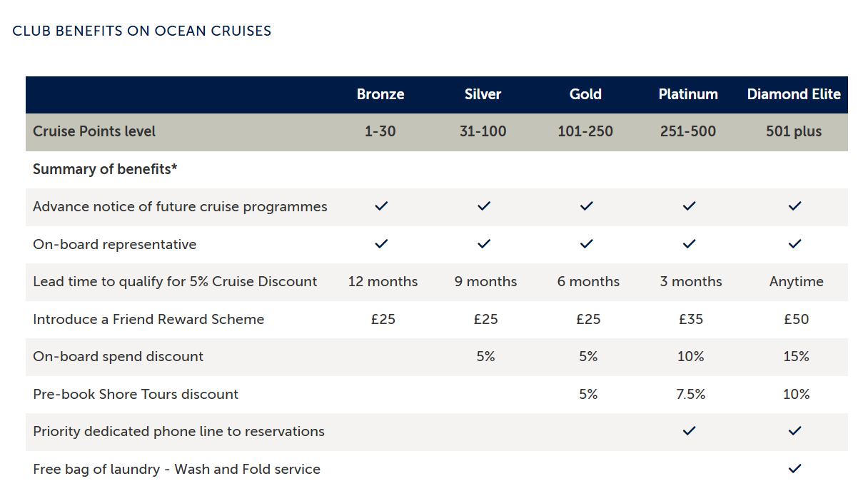Click the 'Anytime' lead time cell
This screenshot has width=868, height=501.
point(796,281)
